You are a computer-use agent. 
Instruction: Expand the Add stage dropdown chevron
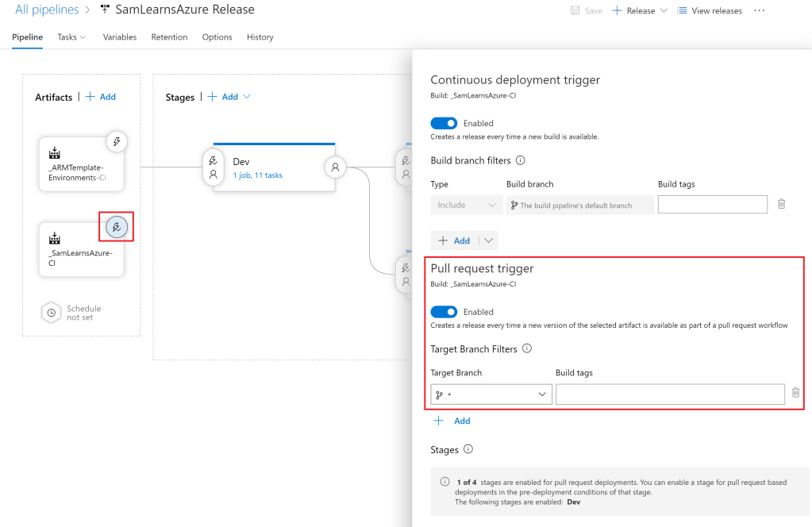click(x=246, y=97)
